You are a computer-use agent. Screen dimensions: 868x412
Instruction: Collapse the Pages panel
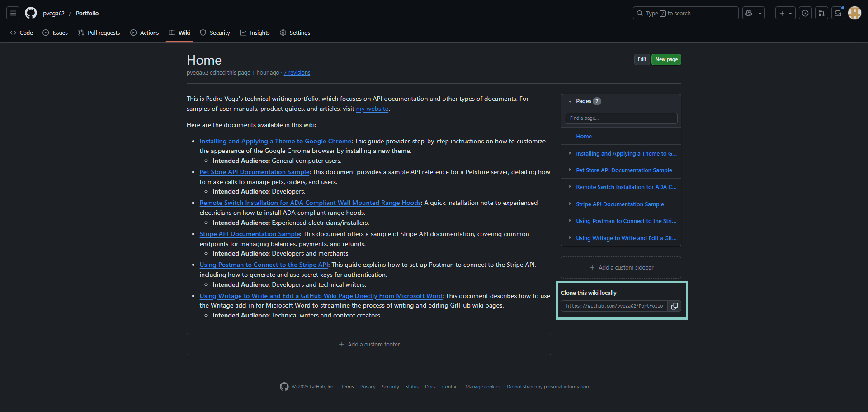click(x=570, y=101)
